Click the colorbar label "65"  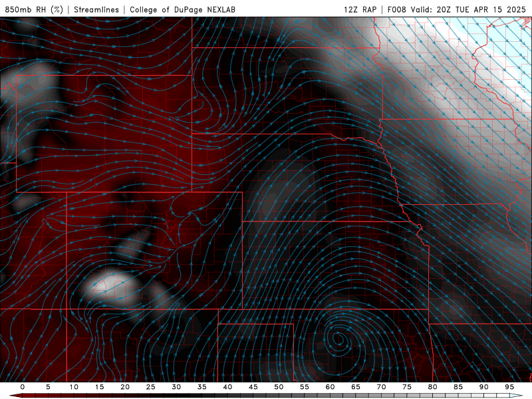coord(356,387)
